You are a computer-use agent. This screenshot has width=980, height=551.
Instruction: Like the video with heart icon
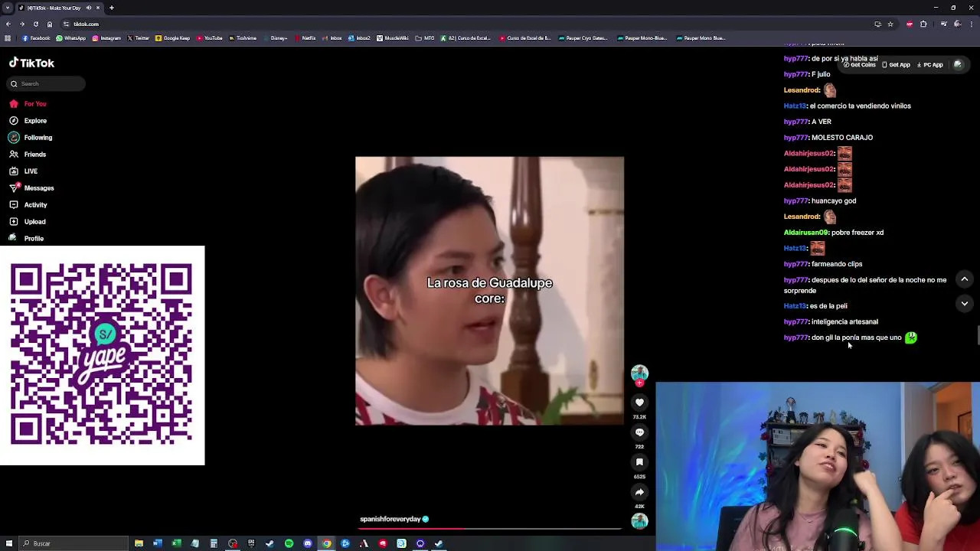(639, 403)
